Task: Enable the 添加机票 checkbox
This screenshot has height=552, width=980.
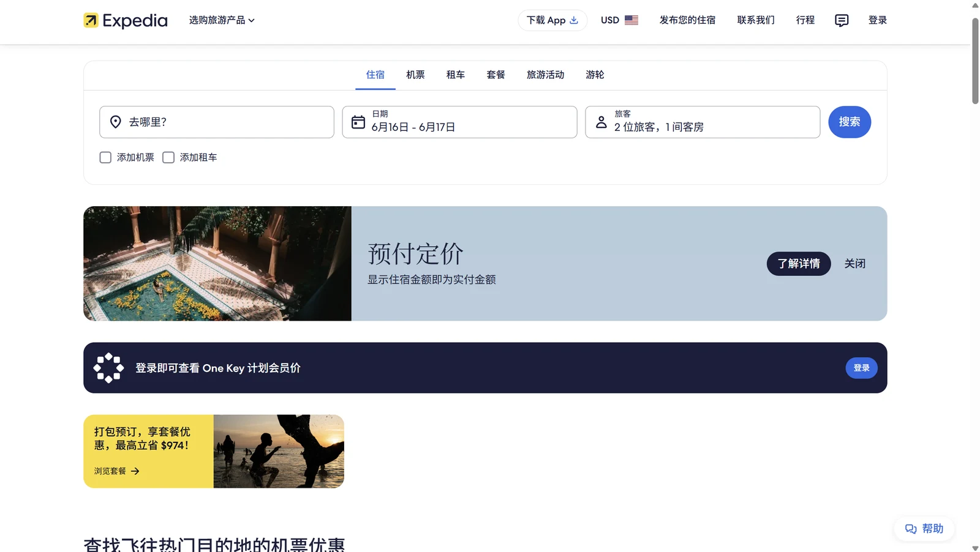Action: [x=105, y=157]
